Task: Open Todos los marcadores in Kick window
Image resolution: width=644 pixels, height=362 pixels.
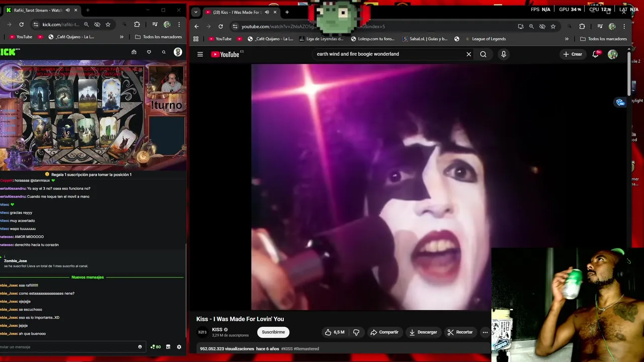Action: click(158, 37)
